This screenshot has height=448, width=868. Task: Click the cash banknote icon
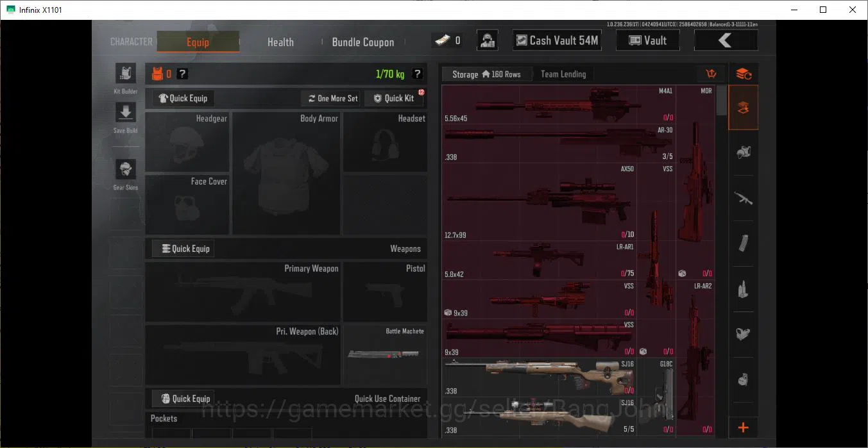[441, 40]
